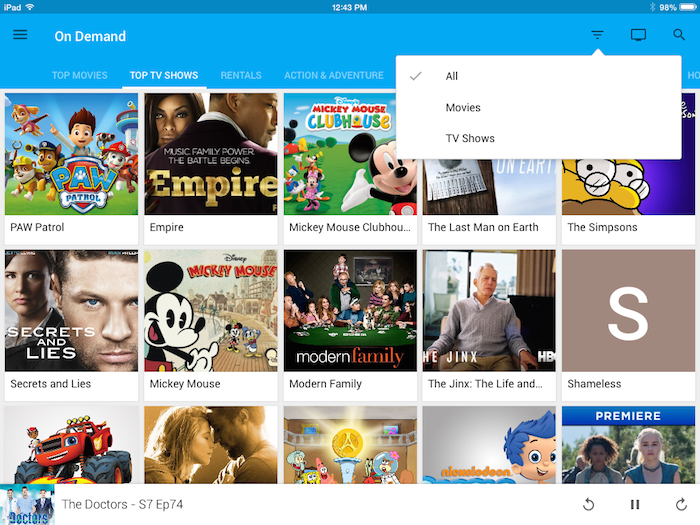Viewport: 700px width, 525px height.
Task: Tap the 12:43 PM clock
Action: tap(350, 7)
